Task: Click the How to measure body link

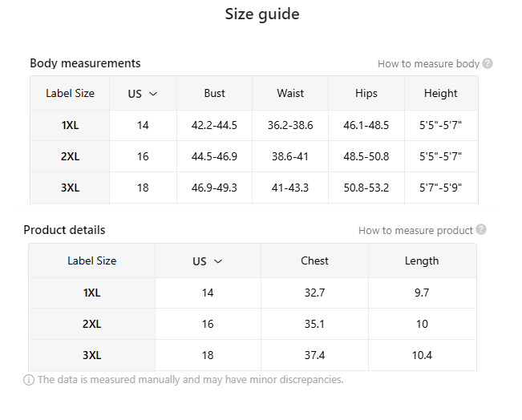Action: click(x=428, y=63)
